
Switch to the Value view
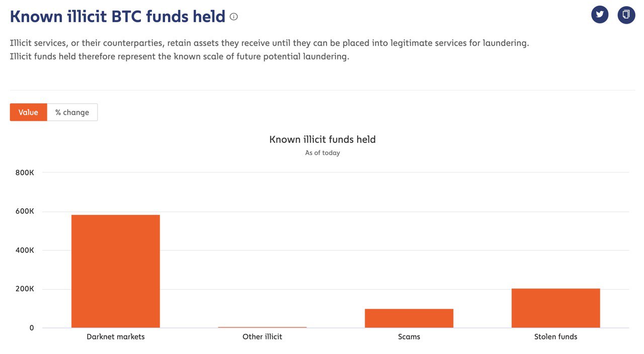pyautogui.click(x=28, y=112)
